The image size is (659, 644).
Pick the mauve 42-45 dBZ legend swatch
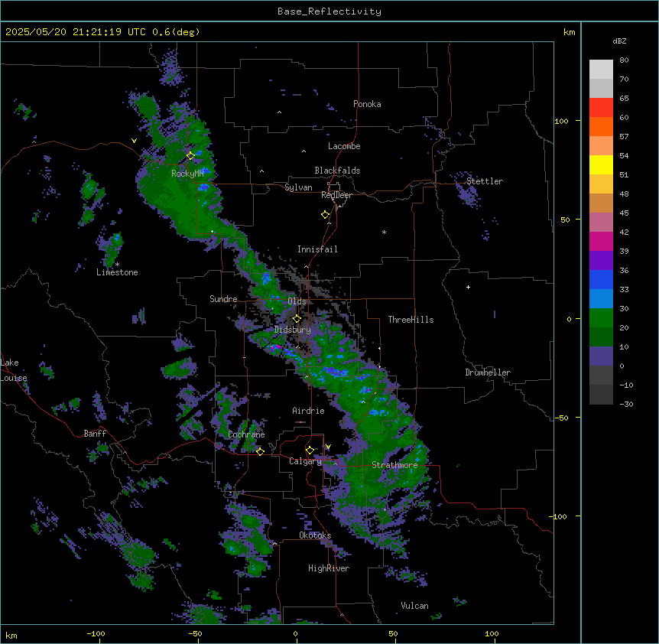[x=601, y=223]
